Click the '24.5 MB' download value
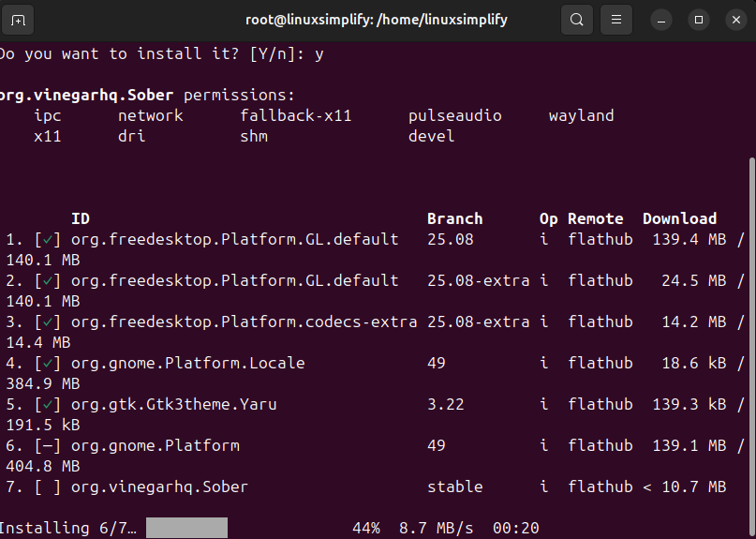 click(694, 281)
